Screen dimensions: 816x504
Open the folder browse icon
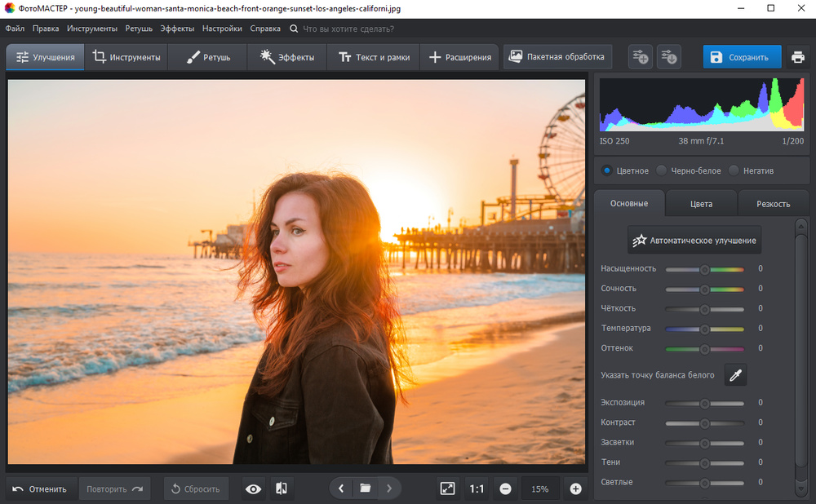(x=366, y=489)
